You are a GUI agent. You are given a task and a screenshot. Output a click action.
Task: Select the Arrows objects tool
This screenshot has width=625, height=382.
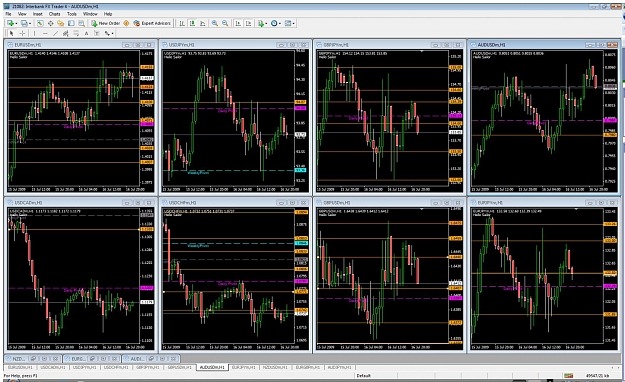(x=107, y=33)
